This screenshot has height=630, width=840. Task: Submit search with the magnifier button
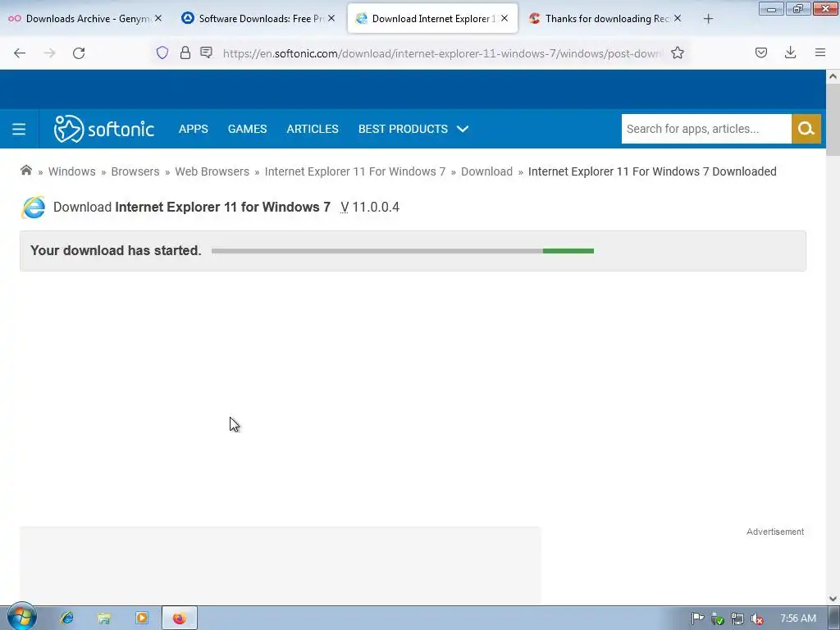[x=806, y=129]
